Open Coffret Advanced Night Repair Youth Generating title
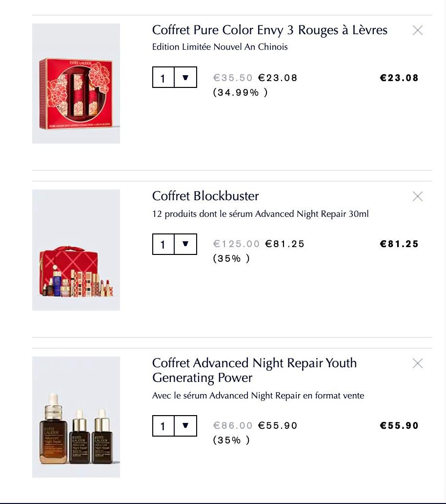Screen dimensions: 446x504 point(254,370)
